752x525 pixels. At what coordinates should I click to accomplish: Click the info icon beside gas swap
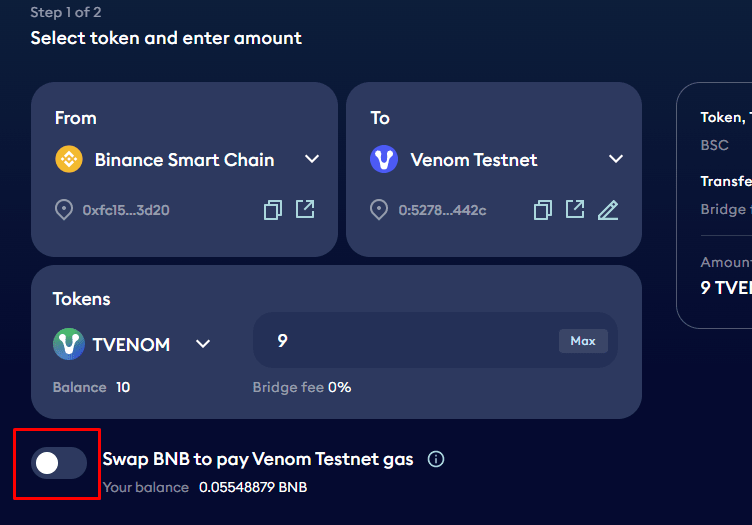click(x=436, y=459)
